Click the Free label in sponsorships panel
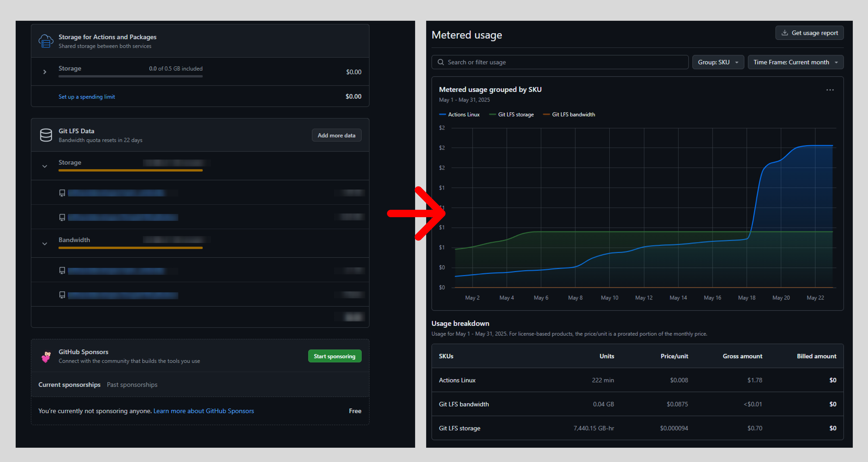This screenshot has width=868, height=462. pyautogui.click(x=355, y=411)
